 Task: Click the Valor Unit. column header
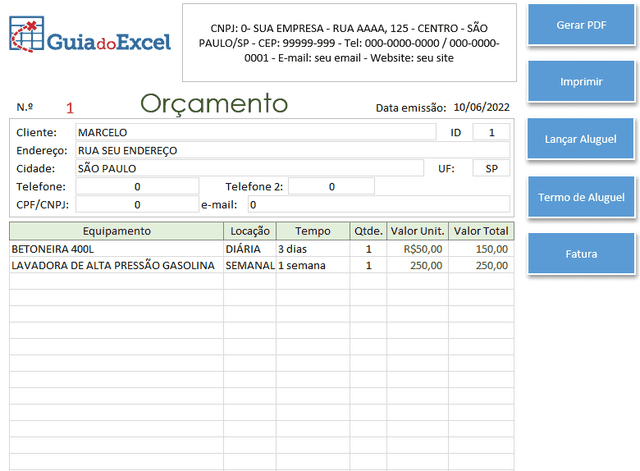(417, 231)
